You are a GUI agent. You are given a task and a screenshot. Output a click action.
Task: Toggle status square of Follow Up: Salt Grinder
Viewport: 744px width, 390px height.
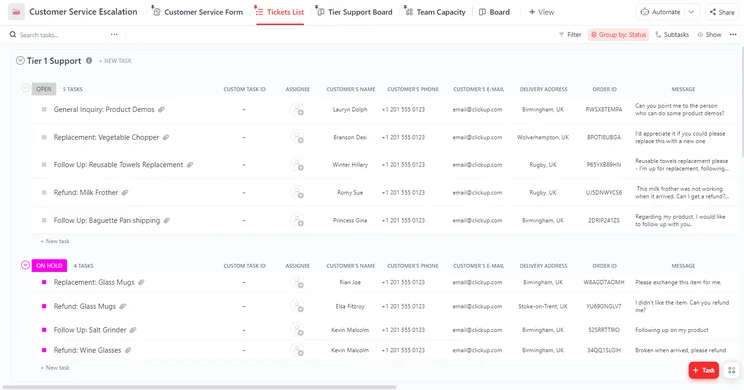click(x=44, y=330)
